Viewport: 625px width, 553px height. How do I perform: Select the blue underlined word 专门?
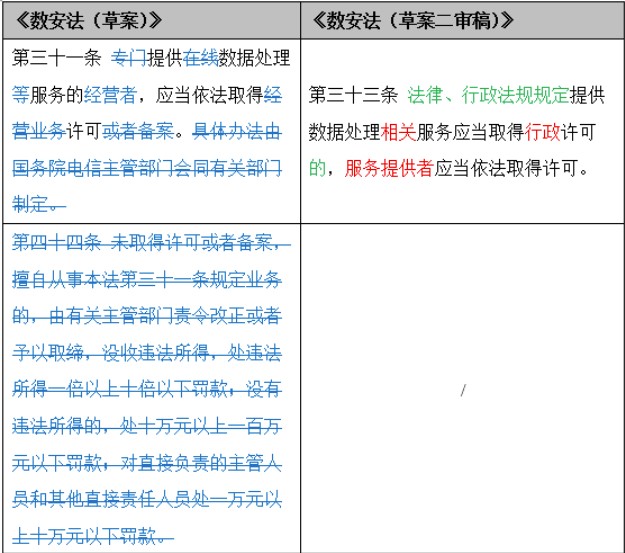(127, 58)
